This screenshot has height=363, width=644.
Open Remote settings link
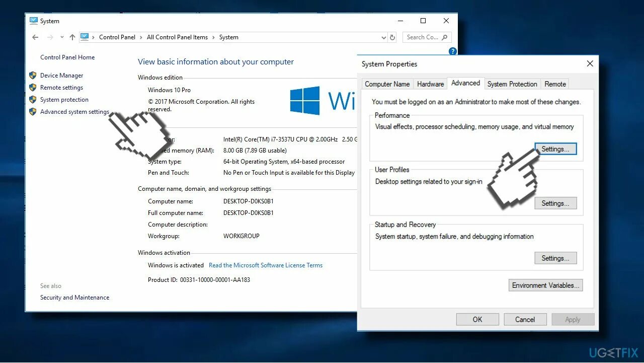click(x=62, y=88)
